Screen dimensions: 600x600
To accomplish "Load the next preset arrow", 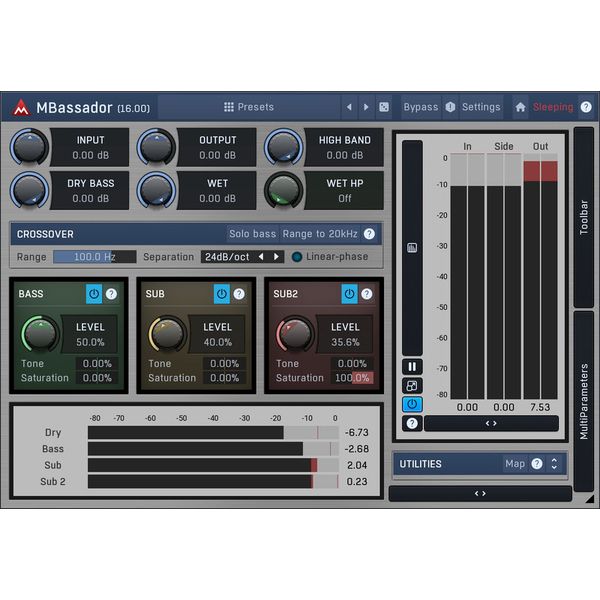I will click(366, 107).
